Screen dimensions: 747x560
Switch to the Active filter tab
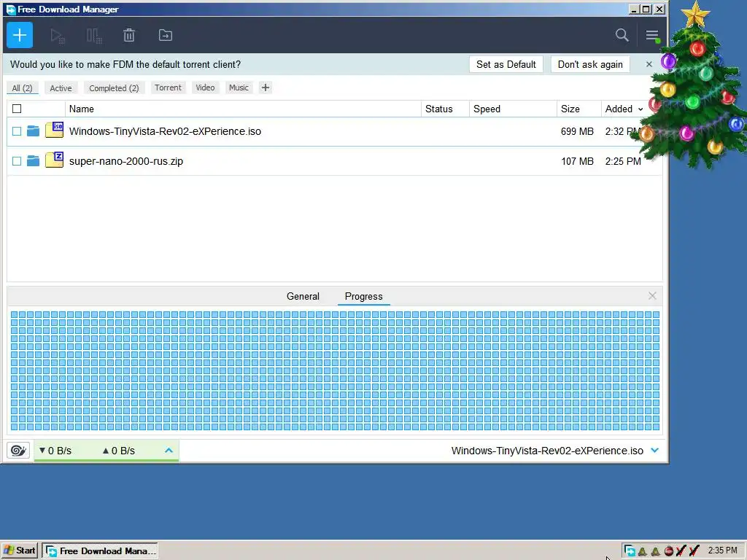tap(61, 88)
